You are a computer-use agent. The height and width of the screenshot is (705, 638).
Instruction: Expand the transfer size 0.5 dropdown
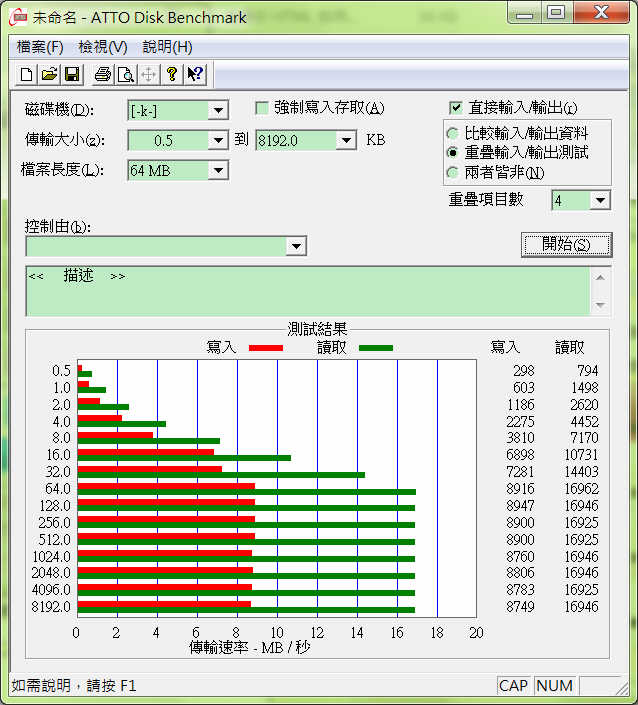pos(218,141)
